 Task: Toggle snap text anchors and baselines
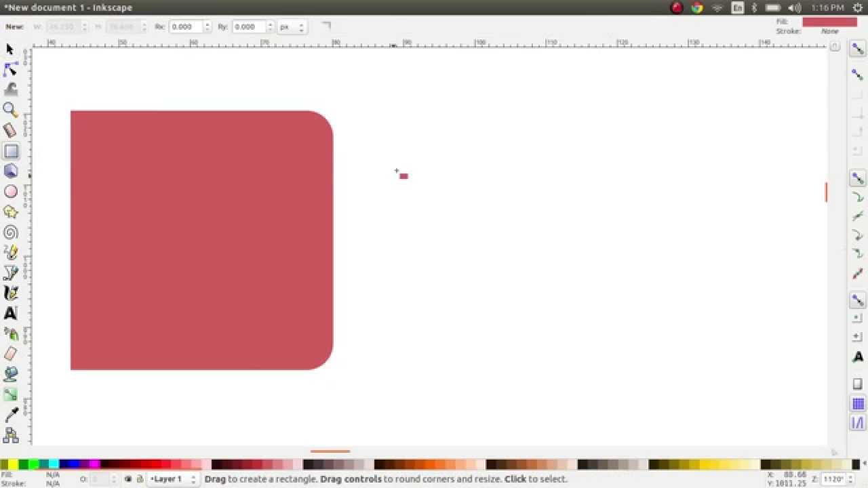click(858, 357)
